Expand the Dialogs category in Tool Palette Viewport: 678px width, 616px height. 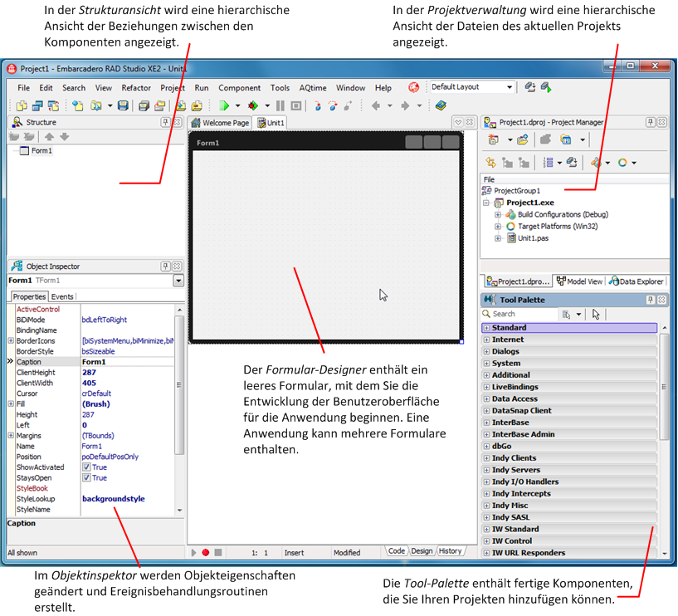coord(486,351)
